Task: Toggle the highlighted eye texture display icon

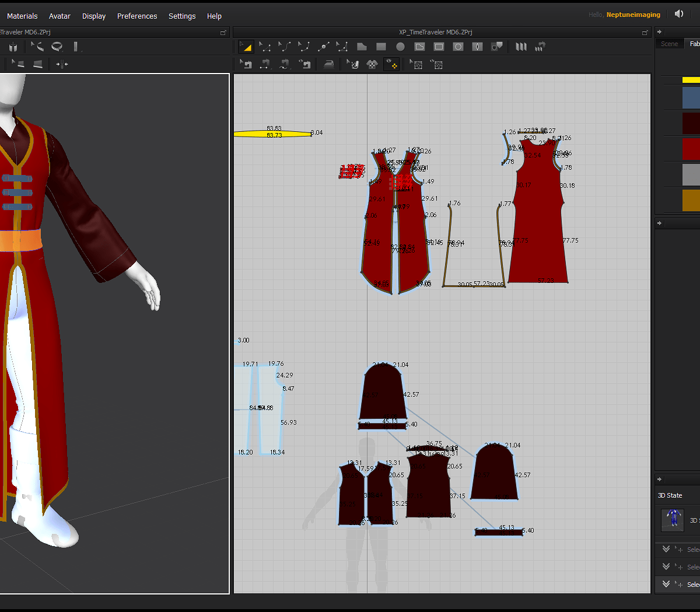Action: click(391, 64)
